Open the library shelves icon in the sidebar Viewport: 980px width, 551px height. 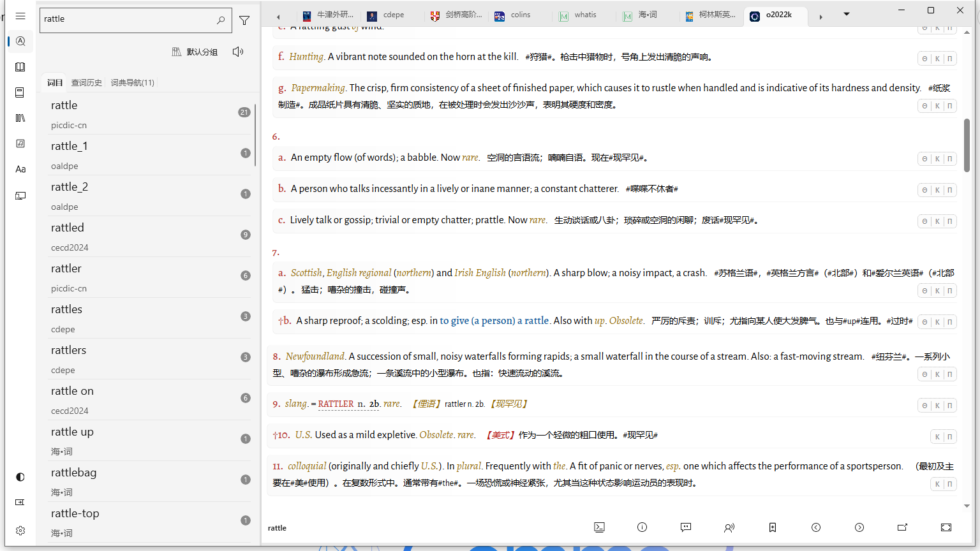coord(20,118)
